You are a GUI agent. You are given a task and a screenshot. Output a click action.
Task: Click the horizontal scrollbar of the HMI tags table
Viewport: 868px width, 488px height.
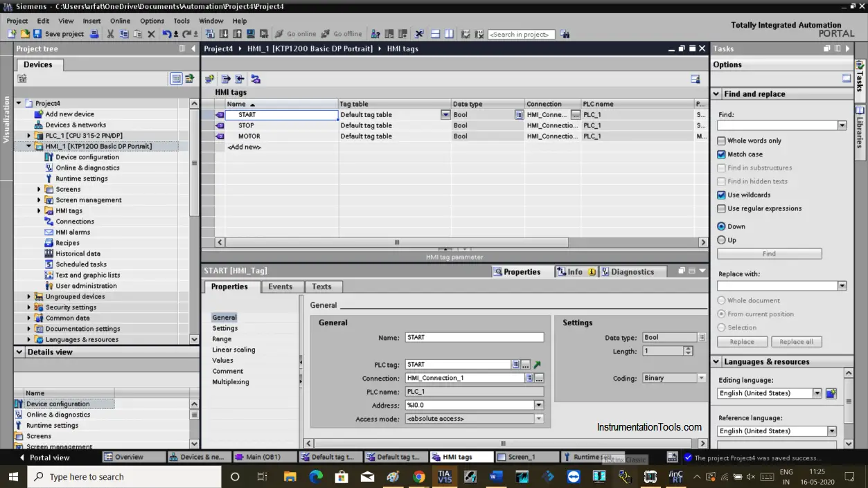397,242
